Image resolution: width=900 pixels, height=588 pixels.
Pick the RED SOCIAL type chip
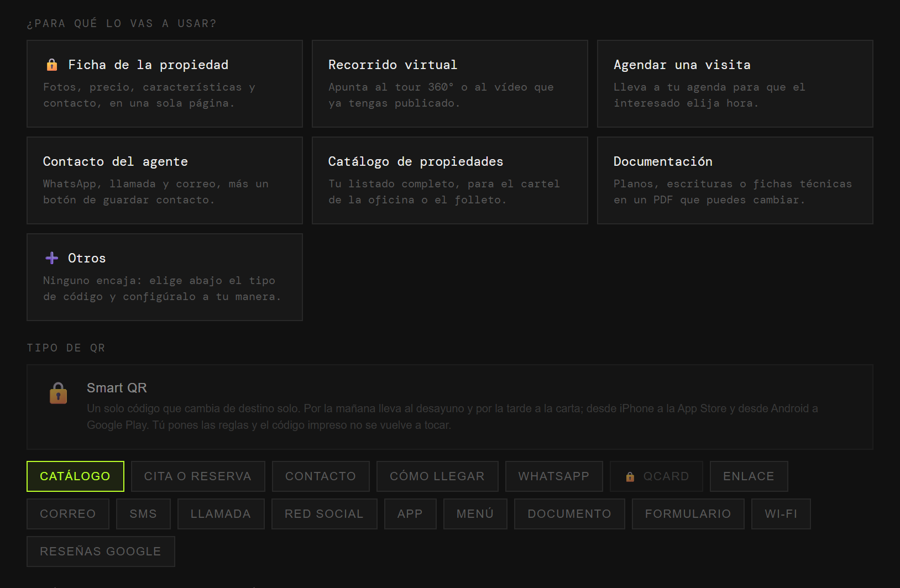325,514
